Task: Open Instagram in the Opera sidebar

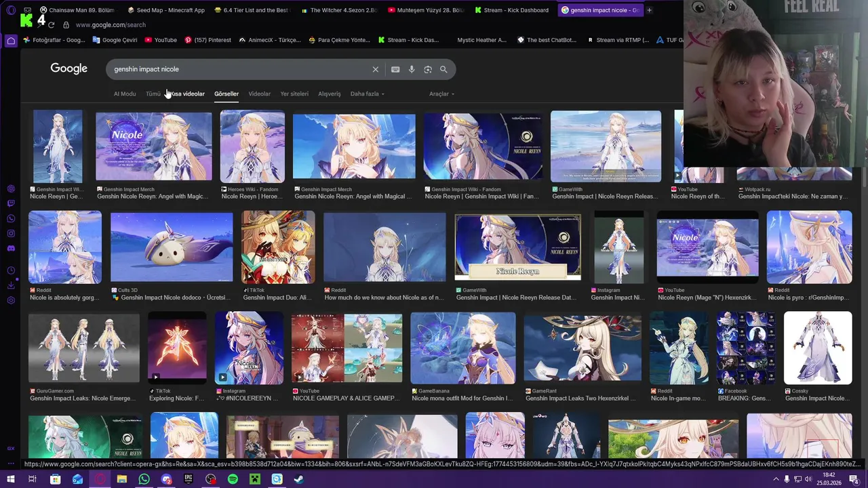Action: (11, 233)
